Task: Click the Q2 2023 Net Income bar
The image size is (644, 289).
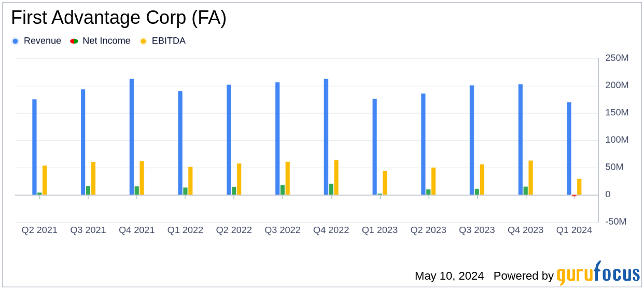Action: pos(428,192)
